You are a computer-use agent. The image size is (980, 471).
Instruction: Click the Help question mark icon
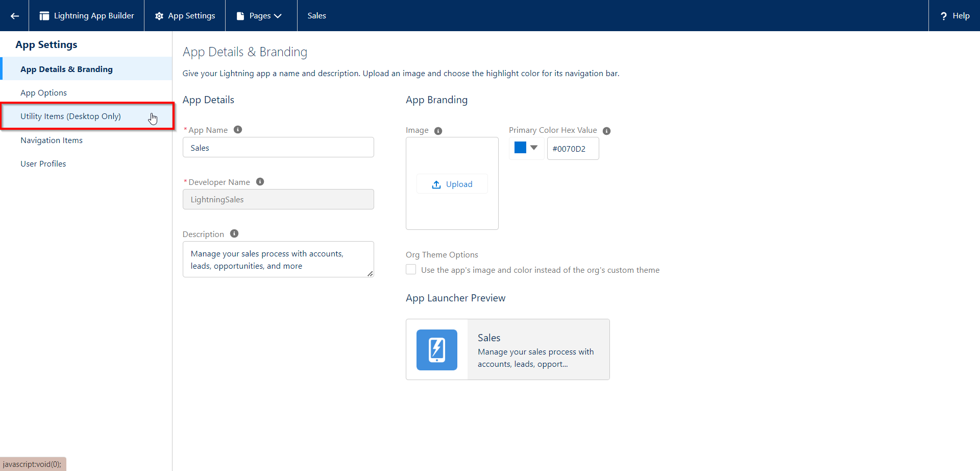[944, 16]
